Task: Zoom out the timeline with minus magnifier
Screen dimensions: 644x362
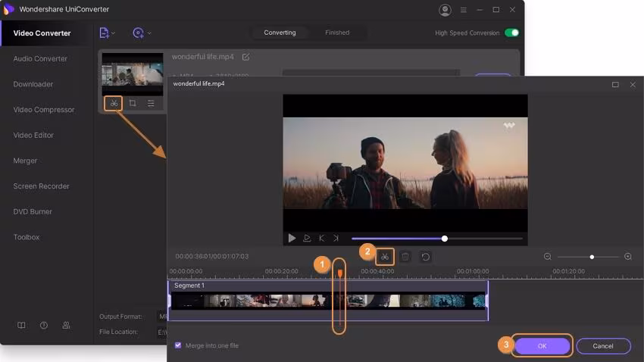Action: 548,257
